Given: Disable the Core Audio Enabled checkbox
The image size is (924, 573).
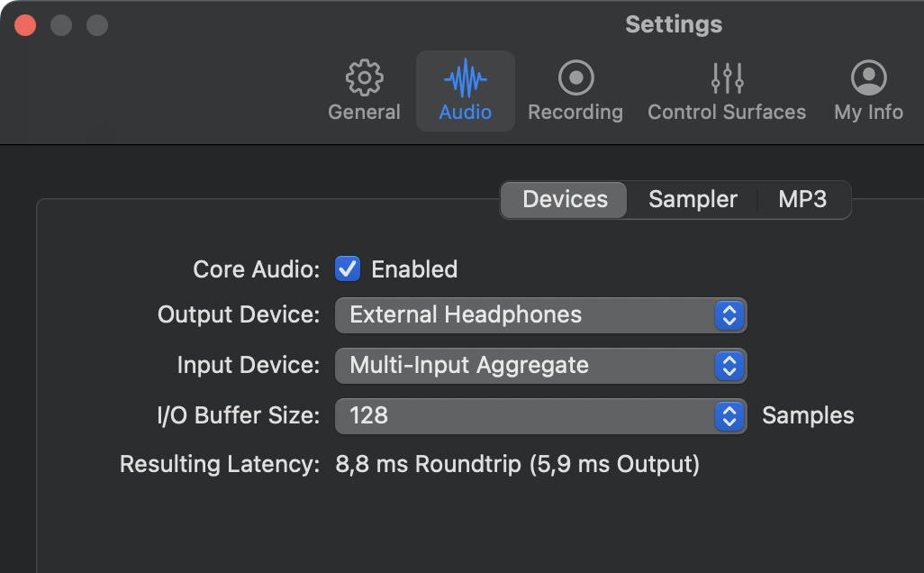Looking at the screenshot, I should pyautogui.click(x=348, y=268).
